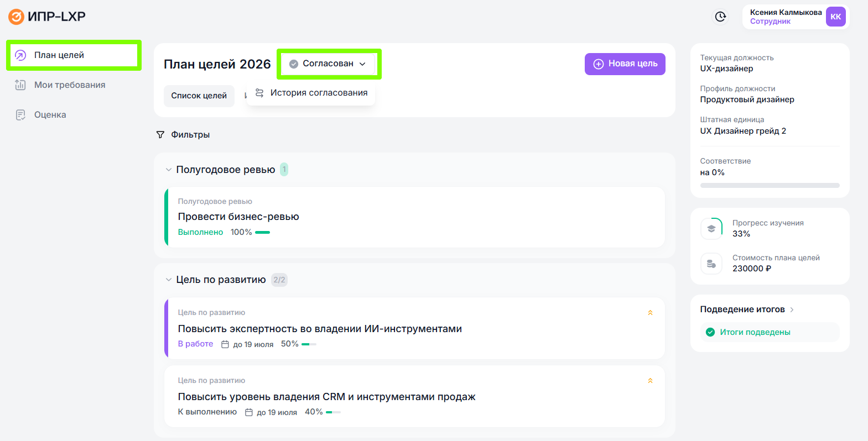Click the Соответствие progress bar
The width and height of the screenshot is (868, 441).
tap(770, 186)
